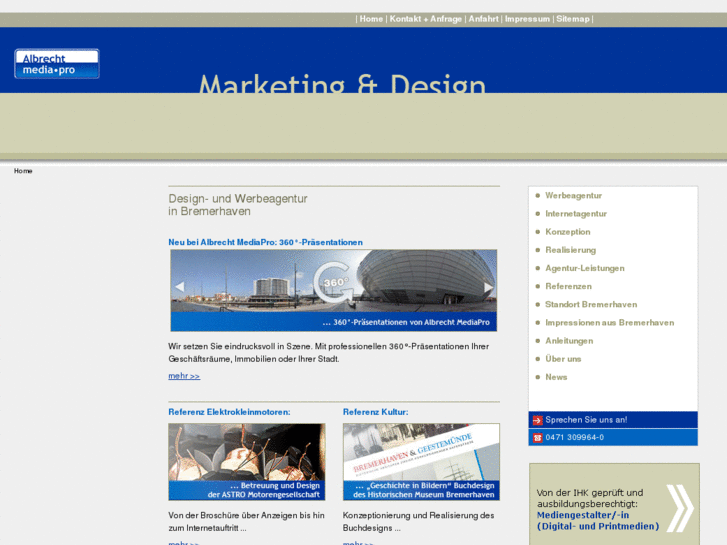Click mehr >> under 360° presentation text
727x545 pixels.
click(x=184, y=376)
